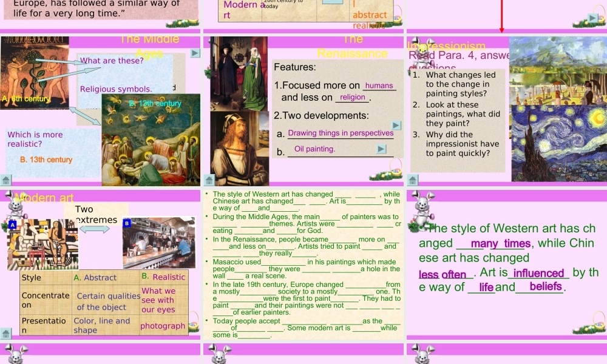
Task: Click the "Concentrate on" row header
Action: click(x=46, y=300)
